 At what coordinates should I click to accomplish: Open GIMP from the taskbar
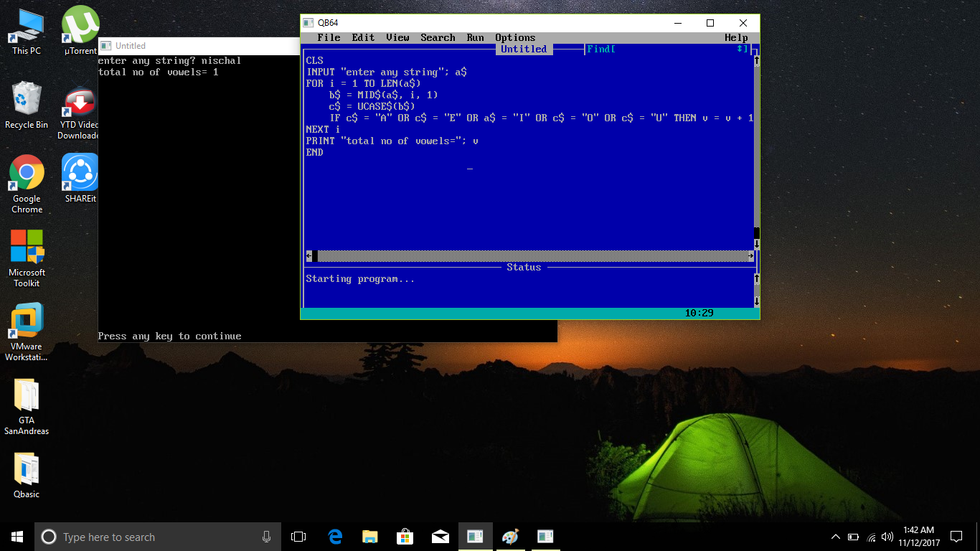click(x=510, y=536)
